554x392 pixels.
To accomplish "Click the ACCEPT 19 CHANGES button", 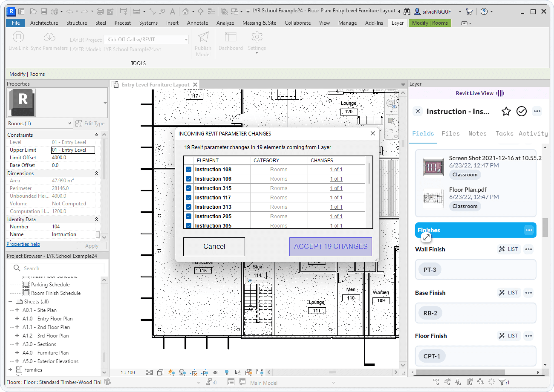I will tap(330, 246).
